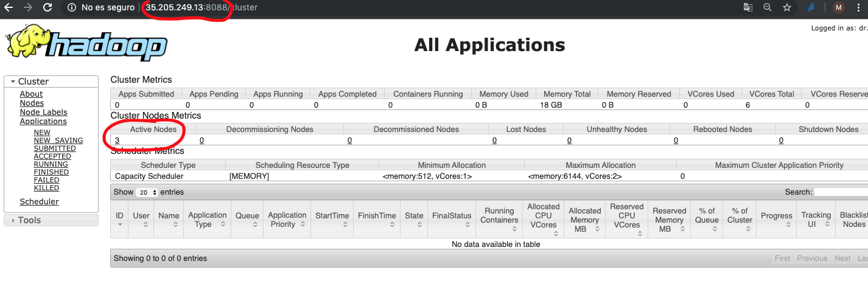Sort table by Application Type column
Viewport: 868px width, 281px height.
tap(208, 220)
